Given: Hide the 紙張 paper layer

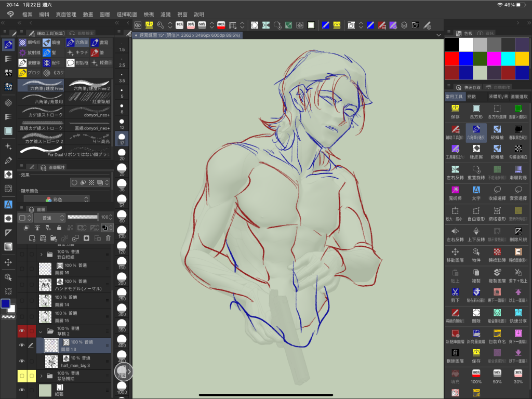Looking at the screenshot, I should point(22,390).
